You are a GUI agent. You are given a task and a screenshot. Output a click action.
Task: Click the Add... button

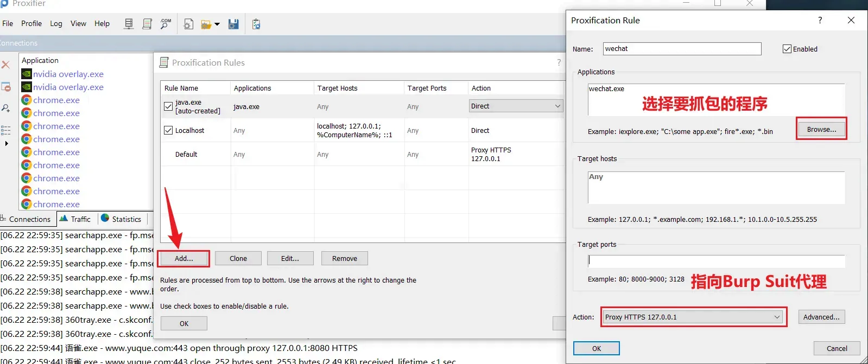click(183, 258)
